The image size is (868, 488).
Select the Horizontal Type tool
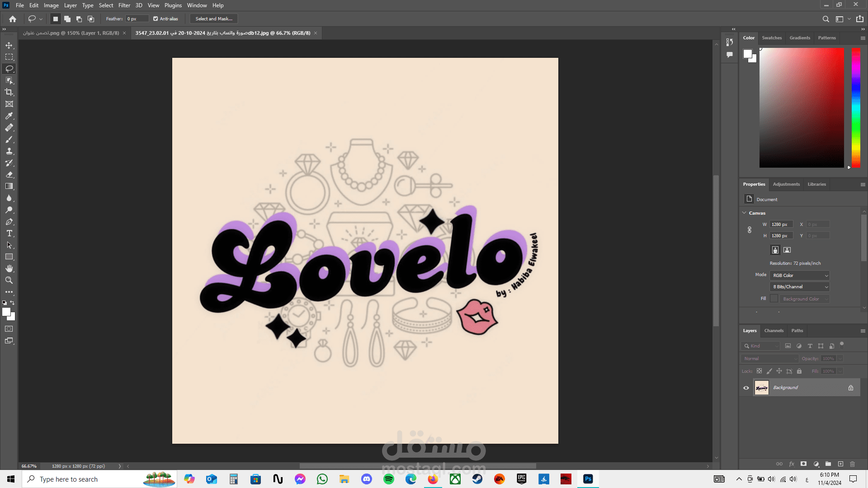(9, 233)
